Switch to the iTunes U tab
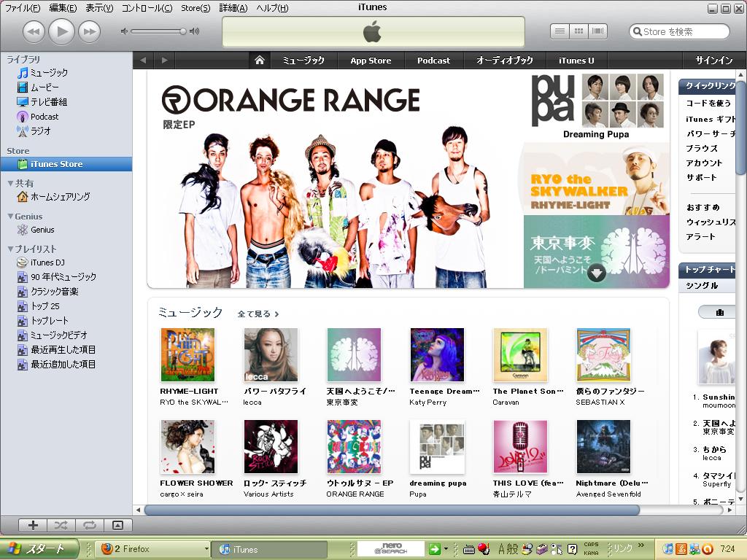Screen dimensions: 747x560 576,61
